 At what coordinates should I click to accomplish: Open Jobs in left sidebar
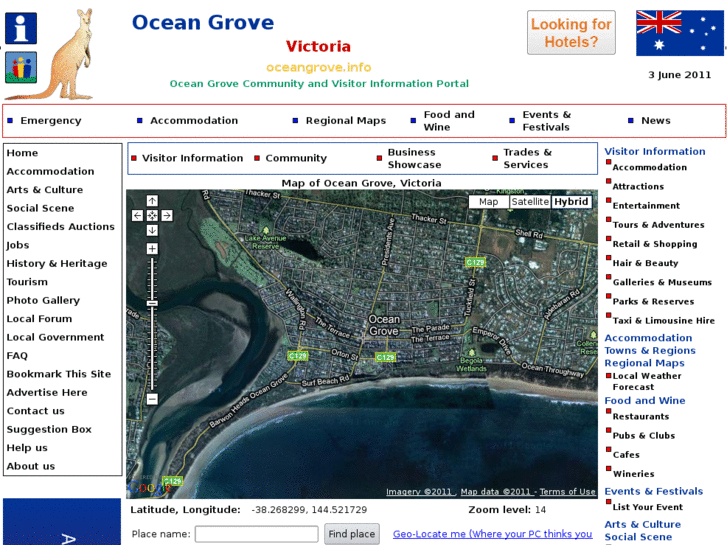click(18, 245)
